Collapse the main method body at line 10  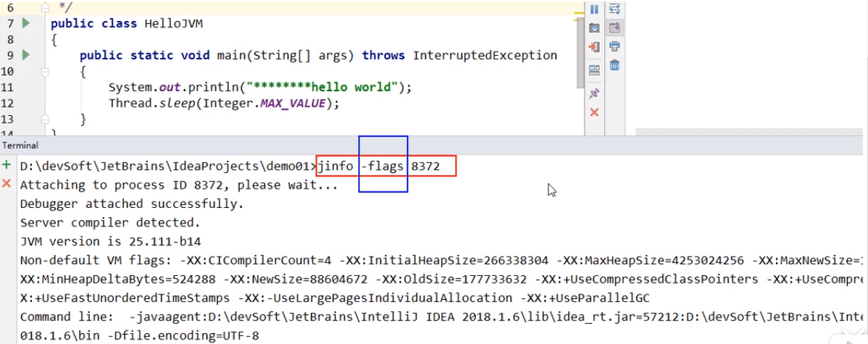[x=45, y=72]
